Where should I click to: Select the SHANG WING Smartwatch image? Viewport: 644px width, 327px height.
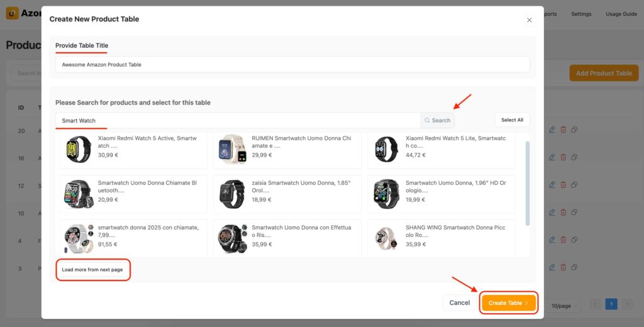pyautogui.click(x=386, y=238)
